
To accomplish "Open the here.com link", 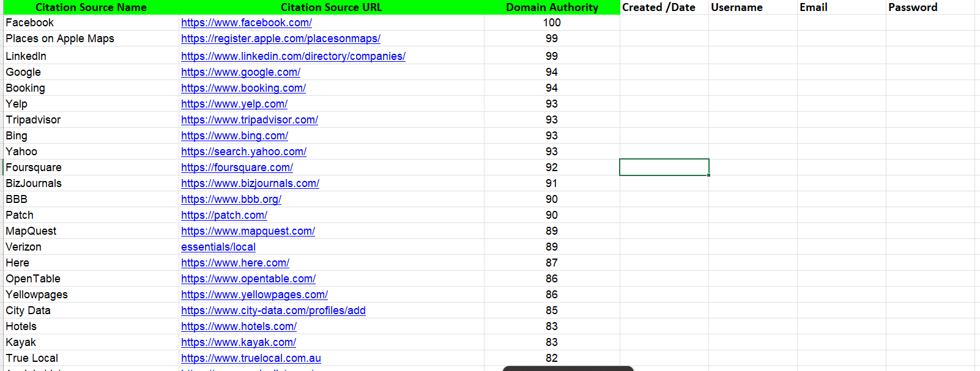I will click(x=235, y=263).
